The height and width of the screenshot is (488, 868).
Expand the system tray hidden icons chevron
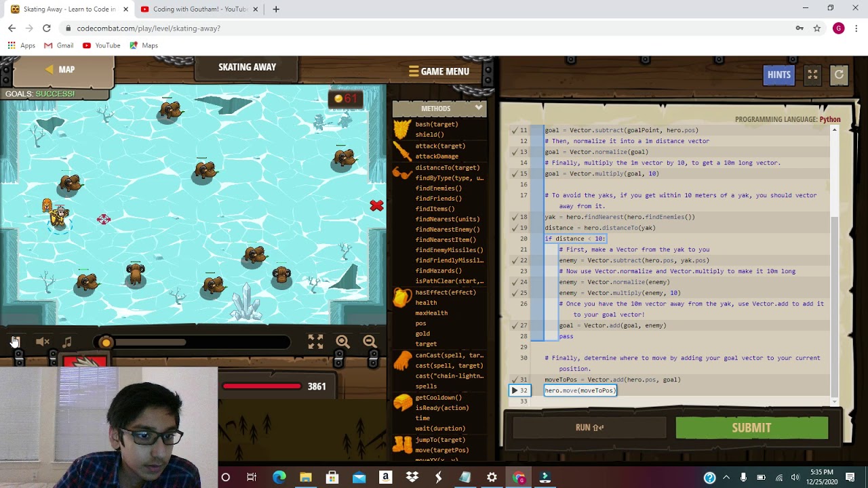click(726, 478)
